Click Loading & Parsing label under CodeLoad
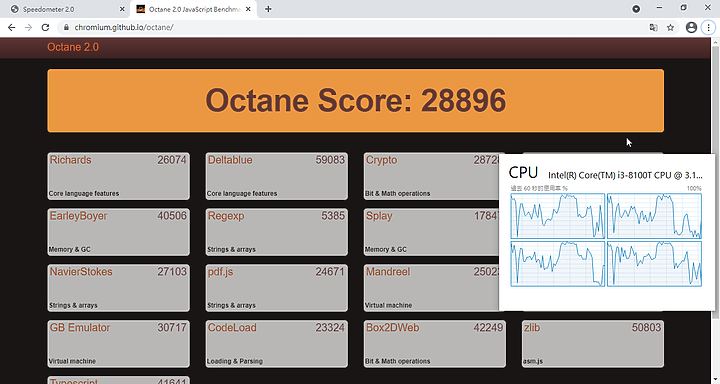The image size is (720, 384). (x=235, y=361)
